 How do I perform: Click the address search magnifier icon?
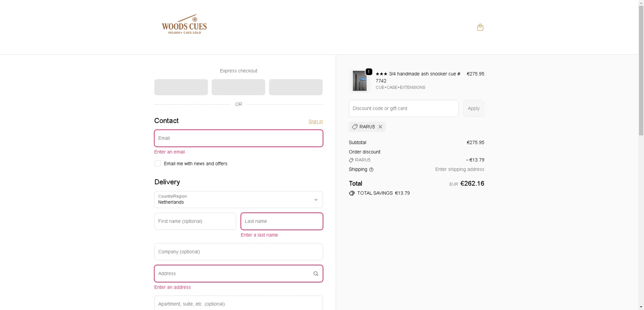(316, 274)
